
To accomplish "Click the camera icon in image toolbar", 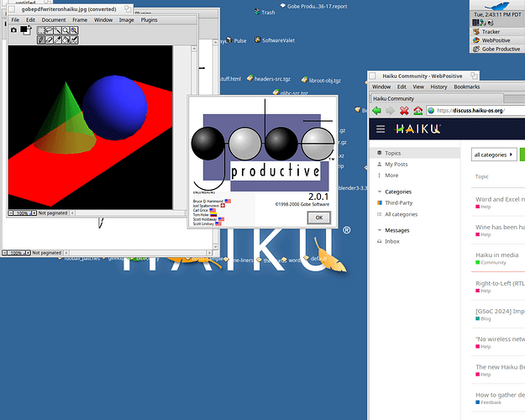I will coord(13,30).
